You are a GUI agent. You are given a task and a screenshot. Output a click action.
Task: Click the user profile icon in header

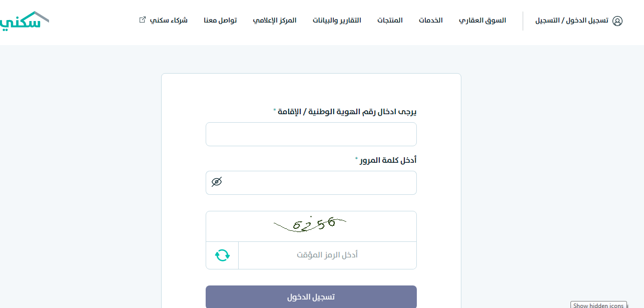[617, 21]
